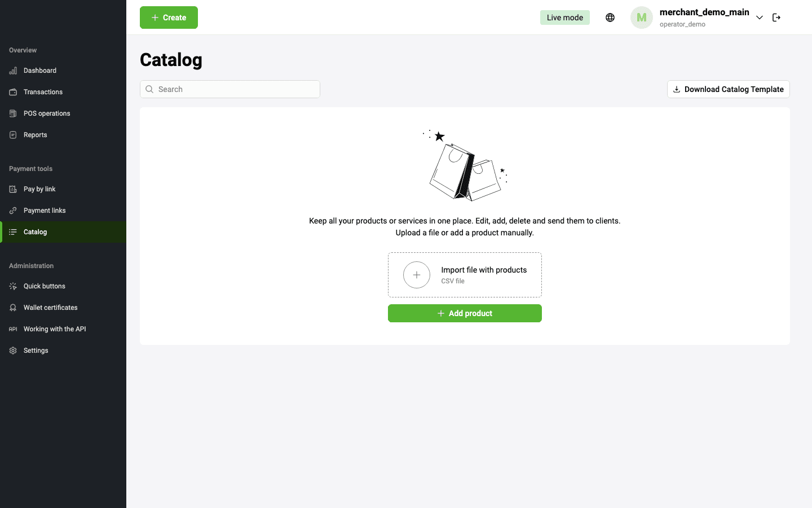Click the circled plus import icon
The height and width of the screenshot is (508, 812).
pos(417,275)
